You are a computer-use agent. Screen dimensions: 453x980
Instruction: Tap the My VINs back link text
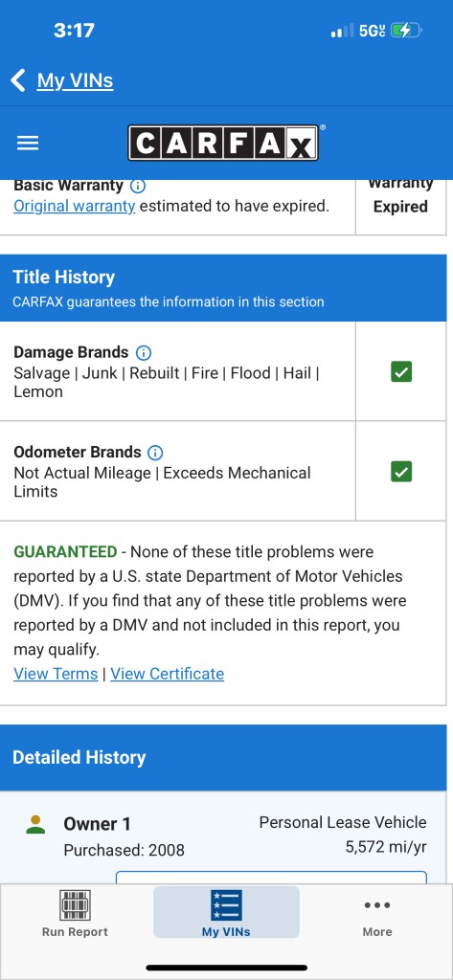click(75, 80)
